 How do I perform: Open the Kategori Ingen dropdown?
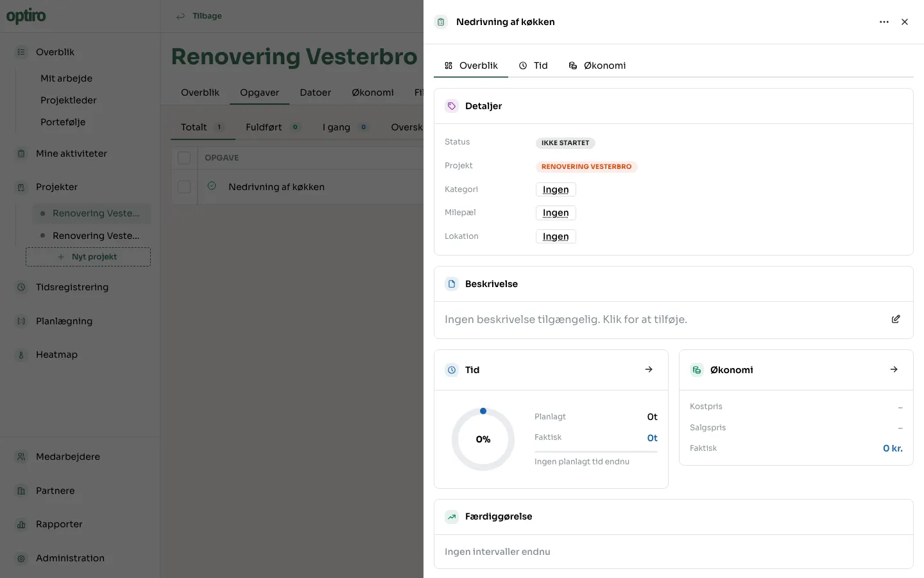[556, 189]
